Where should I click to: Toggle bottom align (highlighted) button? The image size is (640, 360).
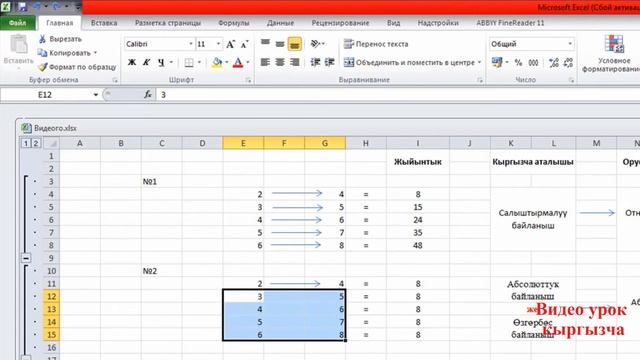tap(295, 44)
